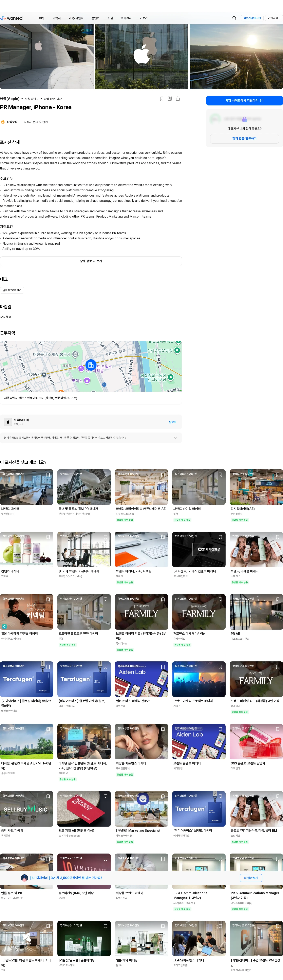This screenshot has width=283, height=980.
Task: Click the lock icon in the probability card
Action: click(245, 119)
